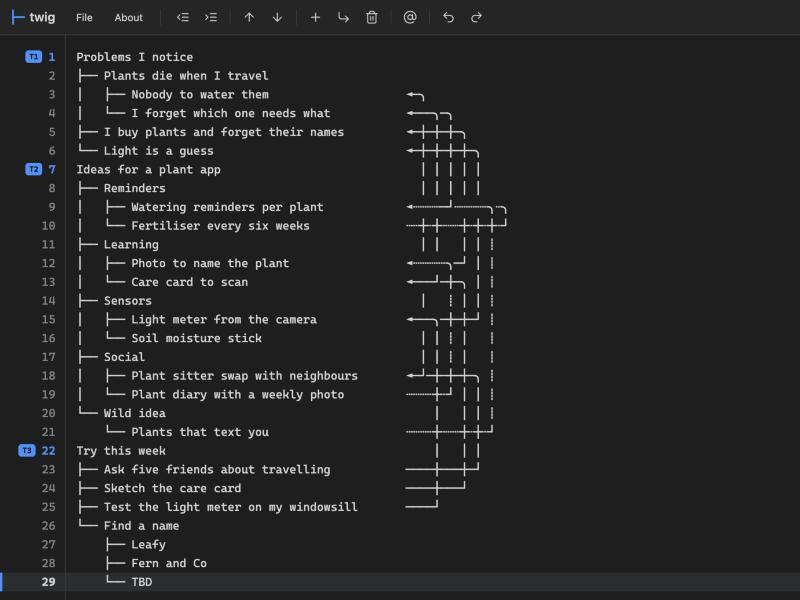Image resolution: width=800 pixels, height=600 pixels.
Task: Redo the last action
Action: [x=477, y=17]
